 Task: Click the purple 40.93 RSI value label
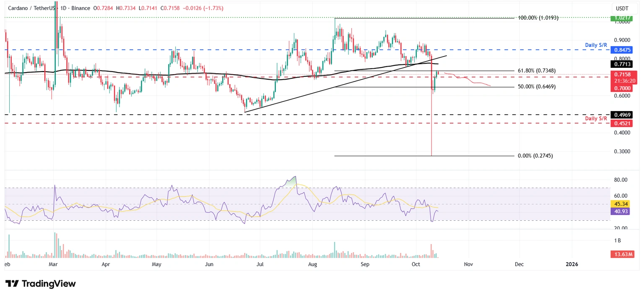[621, 212]
